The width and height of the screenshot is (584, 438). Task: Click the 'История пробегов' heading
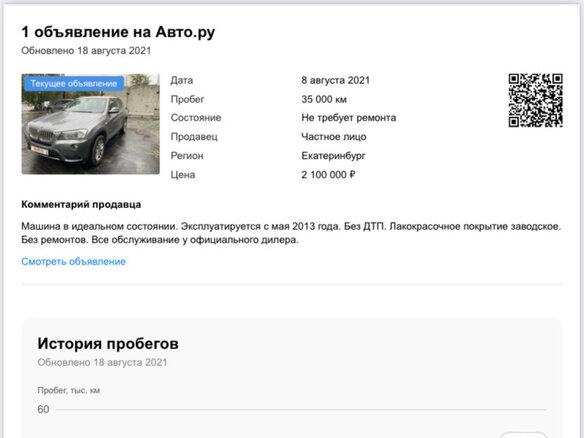point(108,343)
